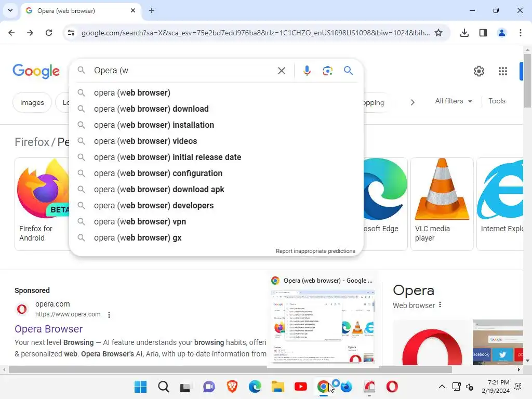Go forward to the next page
Image resolution: width=532 pixels, height=399 pixels.
click(30, 33)
